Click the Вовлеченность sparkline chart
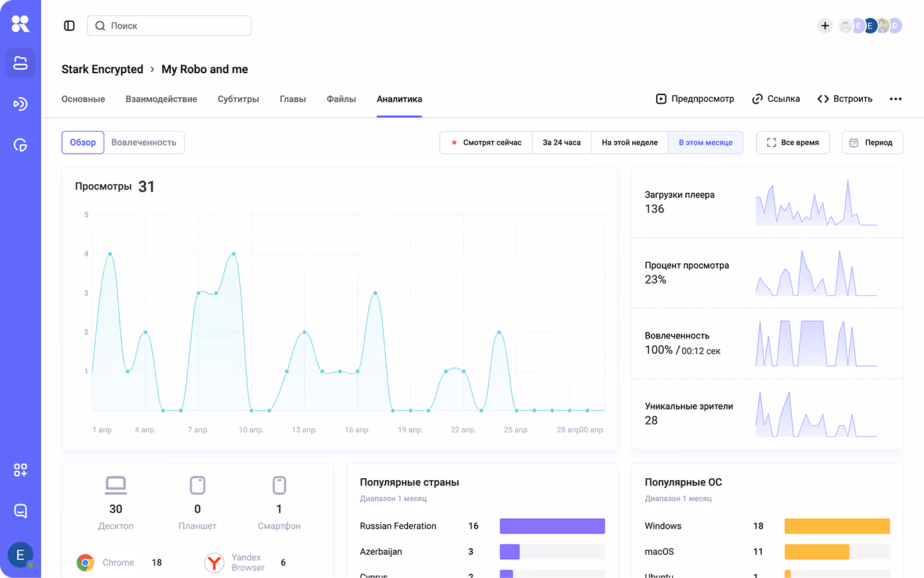924x578 pixels. coord(816,344)
